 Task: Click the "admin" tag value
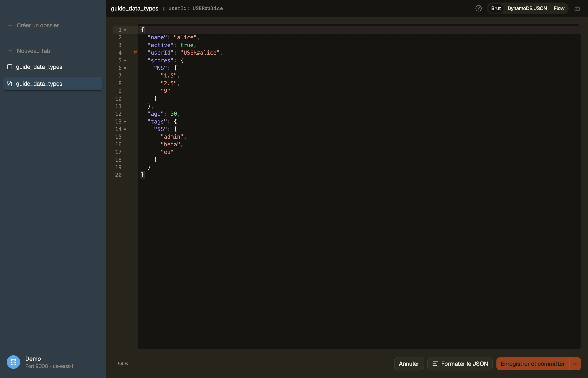pos(172,137)
